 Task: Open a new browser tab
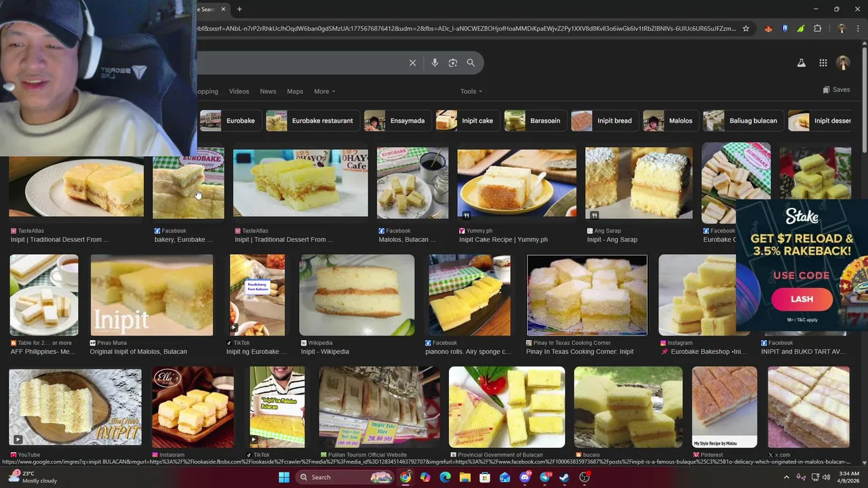pyautogui.click(x=239, y=9)
